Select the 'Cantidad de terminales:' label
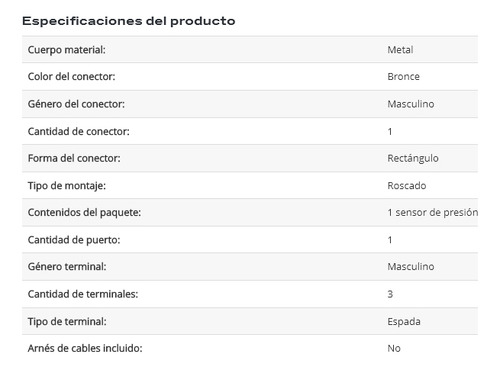 click(x=83, y=294)
